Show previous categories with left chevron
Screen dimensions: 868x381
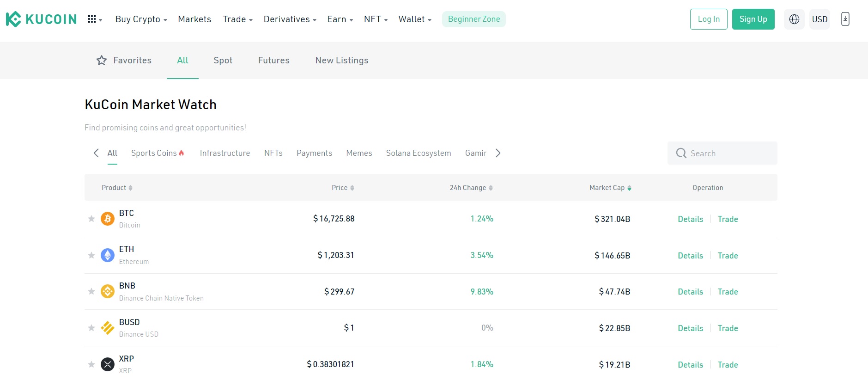point(96,153)
